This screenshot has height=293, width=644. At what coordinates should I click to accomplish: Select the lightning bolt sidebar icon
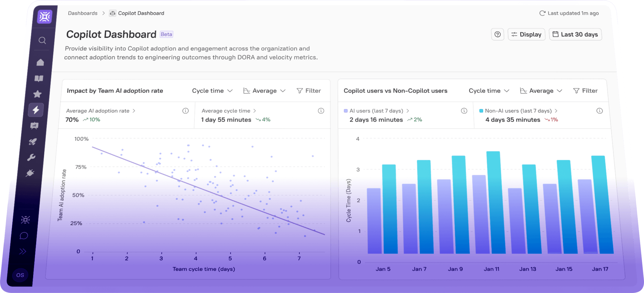point(36,110)
